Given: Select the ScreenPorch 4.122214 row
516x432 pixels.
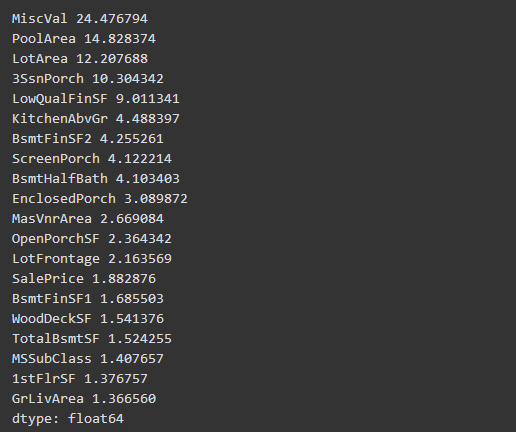Looking at the screenshot, I should (x=92, y=159).
